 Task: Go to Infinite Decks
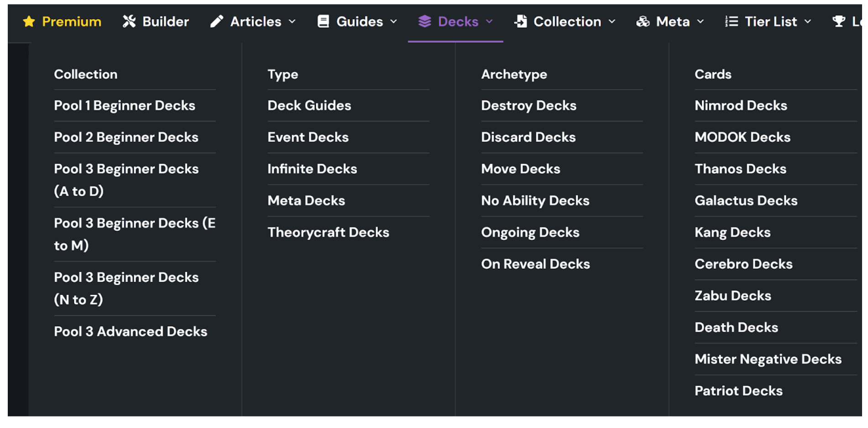click(x=312, y=169)
